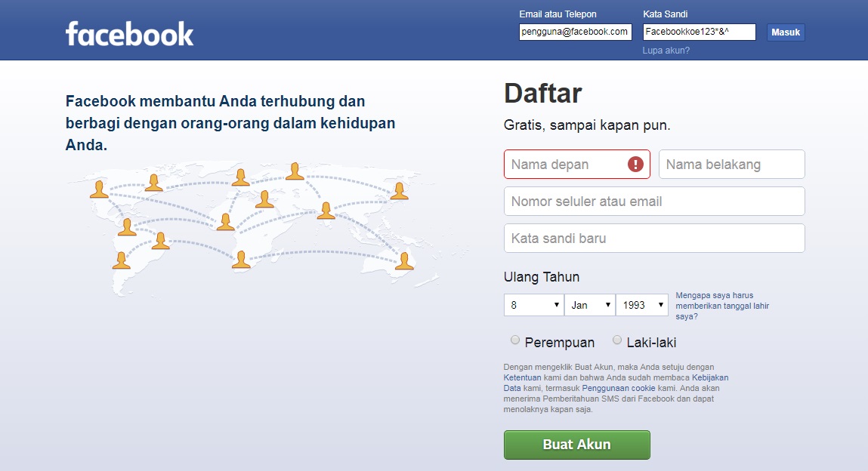Click the login Kata Sandi password field

tap(699, 32)
